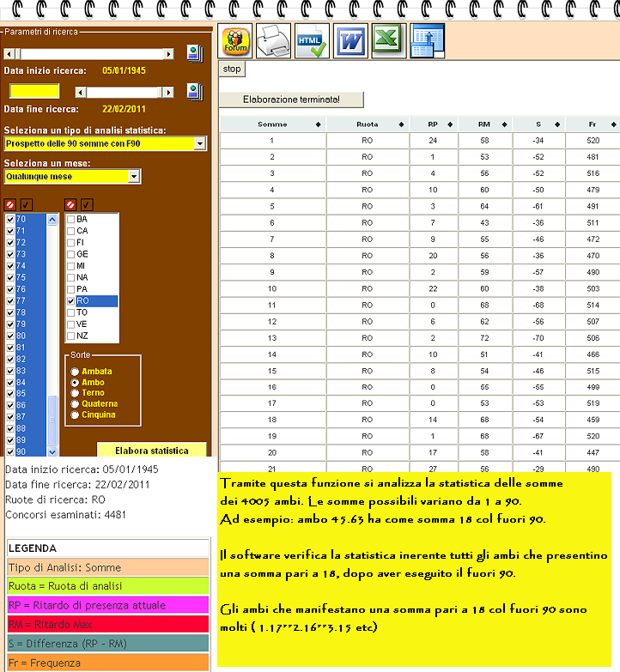Sort table by Somme column header
620x672 pixels.
(x=273, y=124)
